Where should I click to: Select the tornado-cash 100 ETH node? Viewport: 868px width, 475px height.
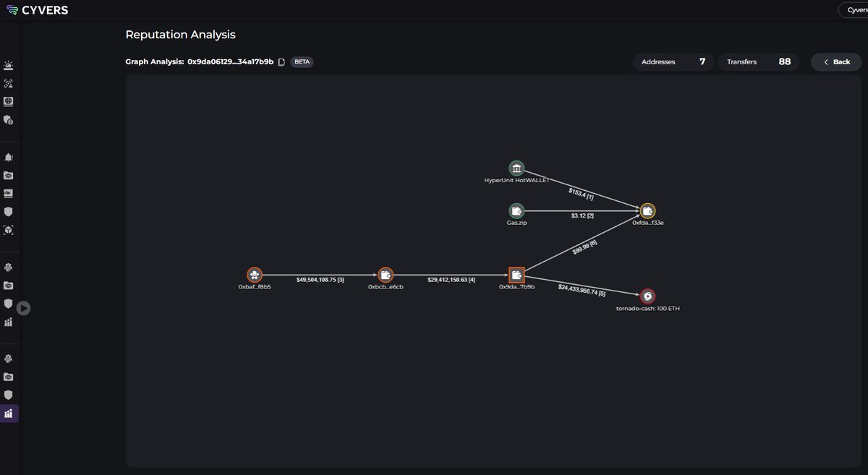point(647,296)
